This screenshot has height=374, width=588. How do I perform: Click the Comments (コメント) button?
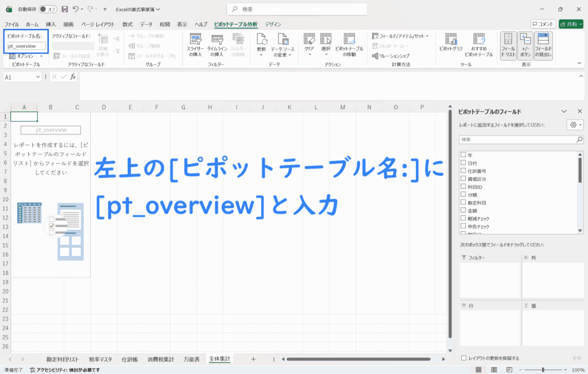(543, 24)
